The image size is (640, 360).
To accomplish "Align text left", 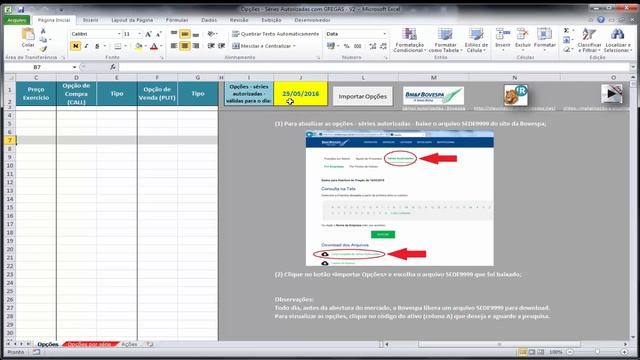I will [x=174, y=46].
